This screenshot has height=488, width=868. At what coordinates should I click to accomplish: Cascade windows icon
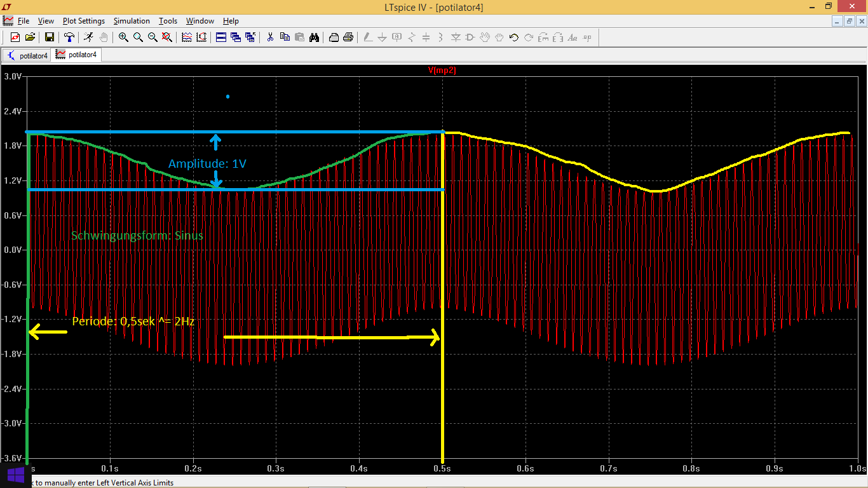pyautogui.click(x=236, y=37)
